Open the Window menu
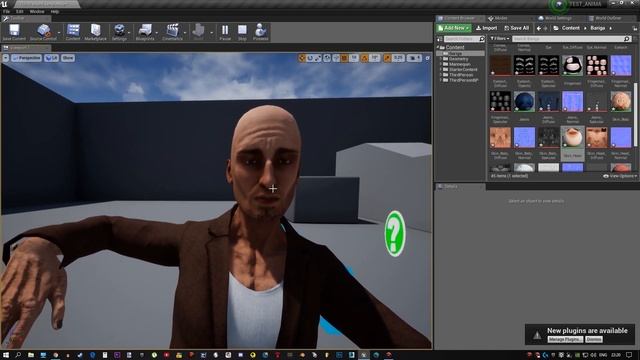Screen dimensions: 640x360 click(37, 11)
